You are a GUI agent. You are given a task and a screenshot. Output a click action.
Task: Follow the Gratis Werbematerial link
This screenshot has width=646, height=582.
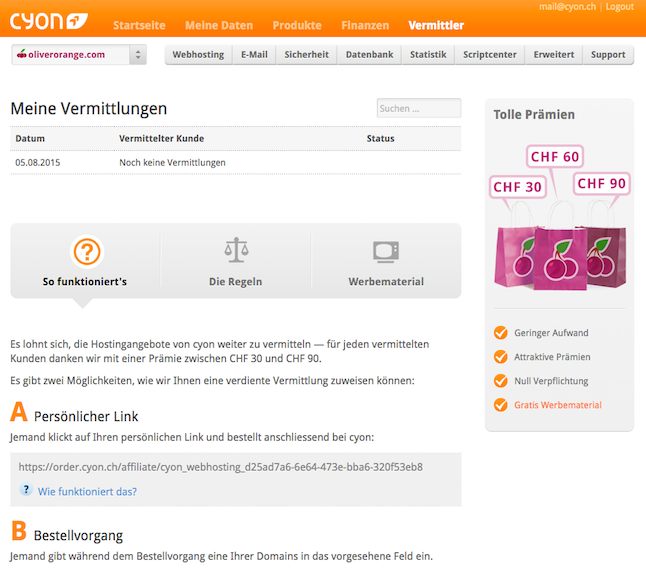(x=558, y=405)
